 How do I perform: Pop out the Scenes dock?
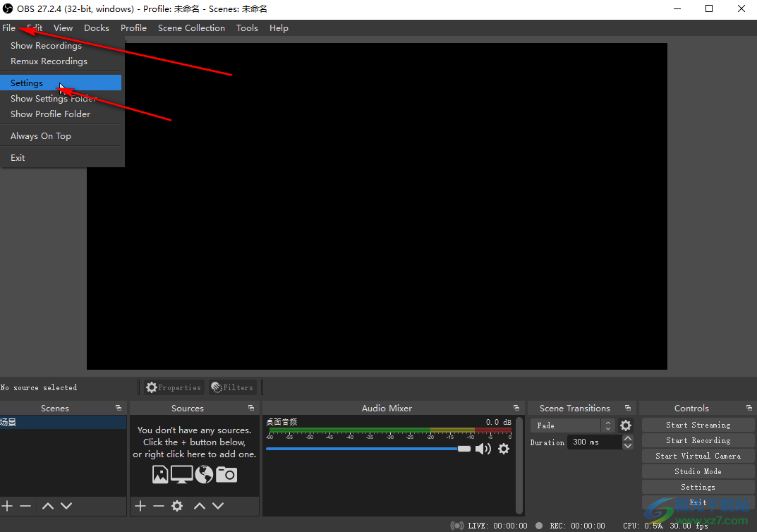coord(119,408)
